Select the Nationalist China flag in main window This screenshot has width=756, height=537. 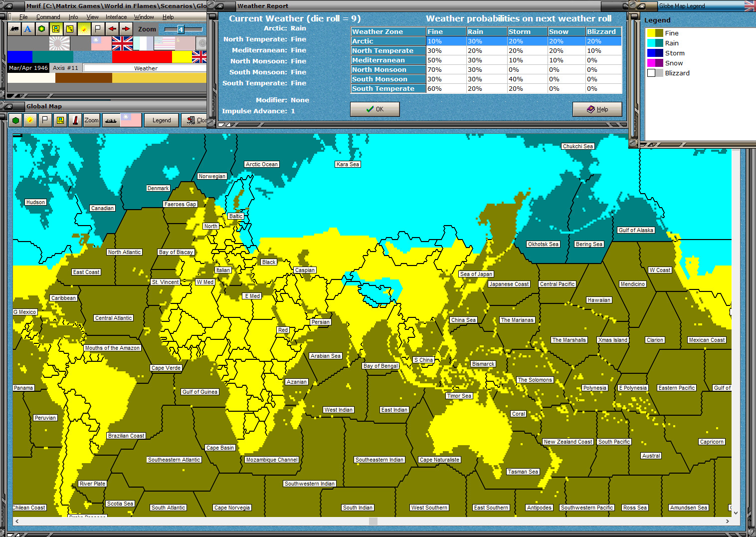(101, 43)
